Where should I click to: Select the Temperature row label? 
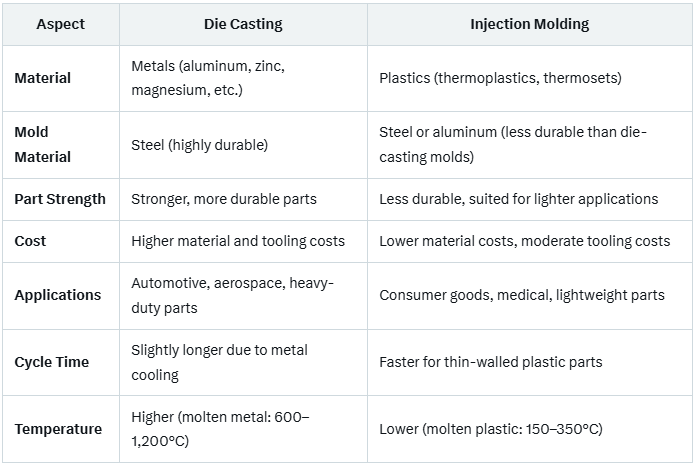click(x=58, y=429)
